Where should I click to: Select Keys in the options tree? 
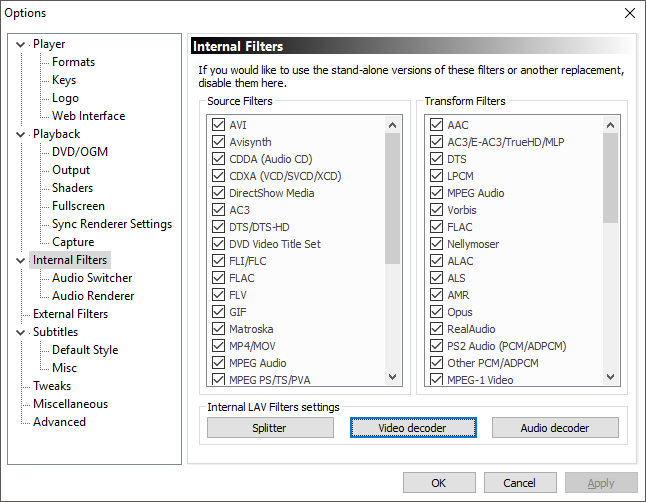[x=64, y=80]
